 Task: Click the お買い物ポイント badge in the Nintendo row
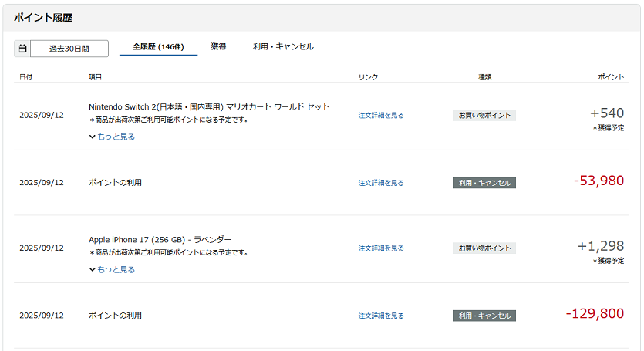pos(484,116)
